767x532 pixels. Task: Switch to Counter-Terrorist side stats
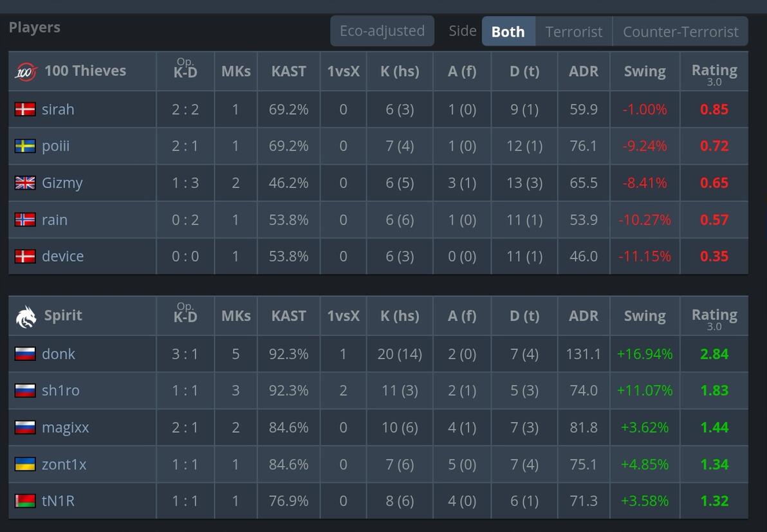tap(680, 32)
